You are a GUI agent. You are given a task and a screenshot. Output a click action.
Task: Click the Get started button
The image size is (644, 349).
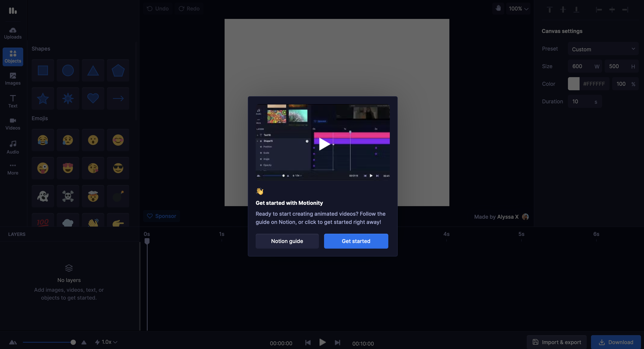pos(356,241)
